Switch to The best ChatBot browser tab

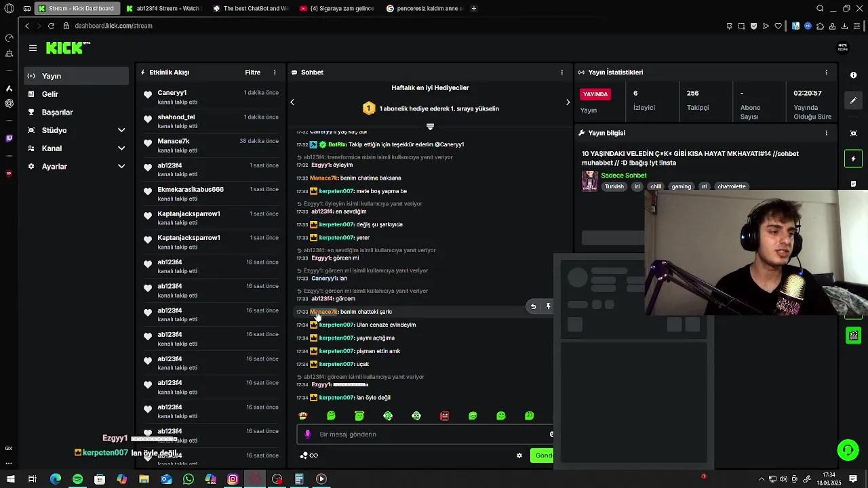pyautogui.click(x=250, y=8)
